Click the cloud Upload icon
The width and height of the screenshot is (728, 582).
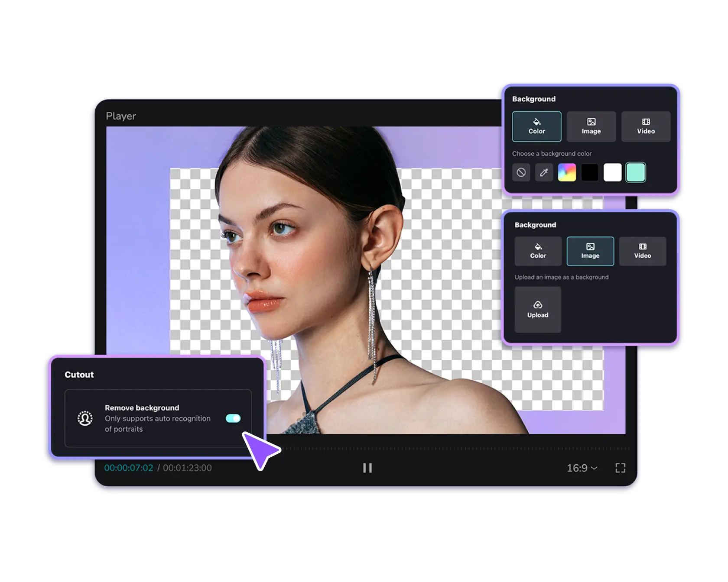click(537, 304)
